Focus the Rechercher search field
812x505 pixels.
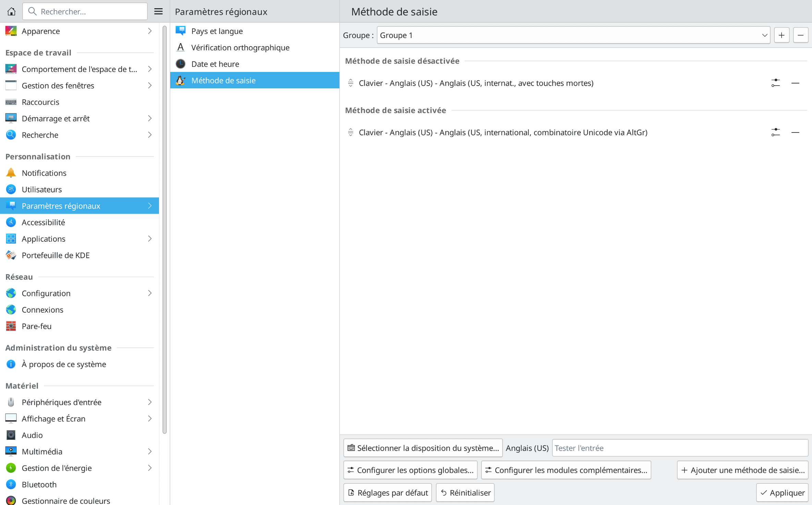pyautogui.click(x=85, y=11)
